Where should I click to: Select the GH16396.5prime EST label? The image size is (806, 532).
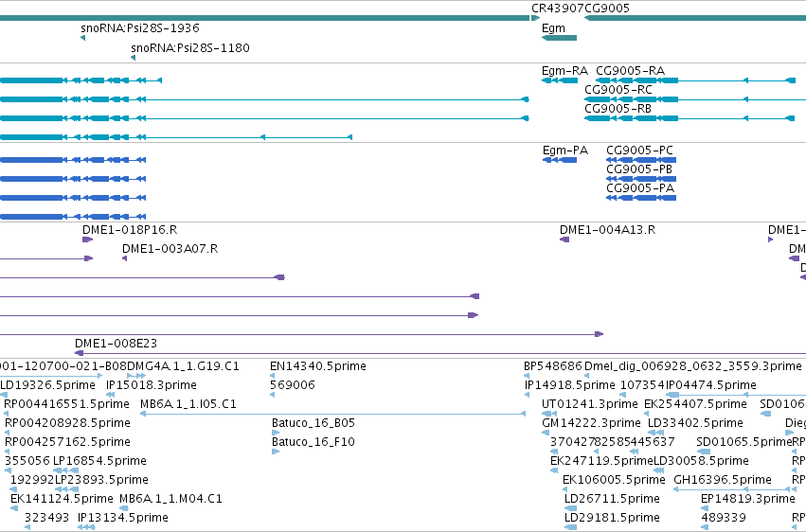723,481
